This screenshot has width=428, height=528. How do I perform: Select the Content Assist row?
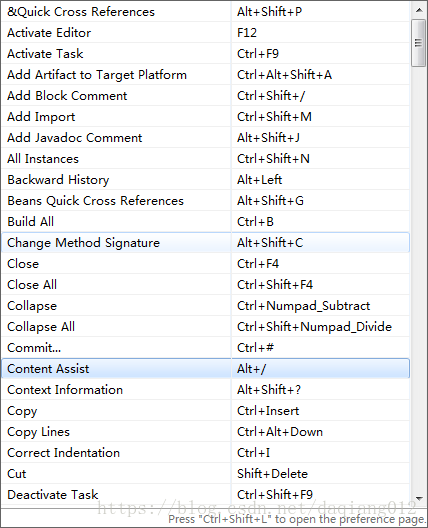[x=205, y=369]
